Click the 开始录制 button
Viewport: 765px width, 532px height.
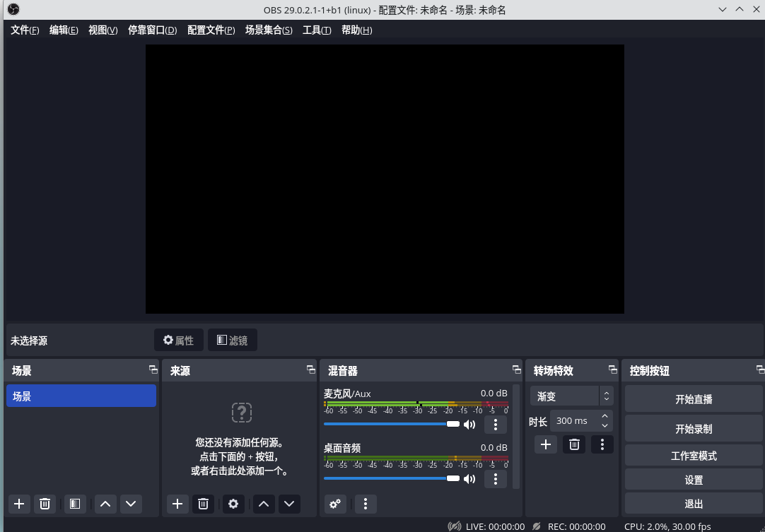pyautogui.click(x=694, y=429)
